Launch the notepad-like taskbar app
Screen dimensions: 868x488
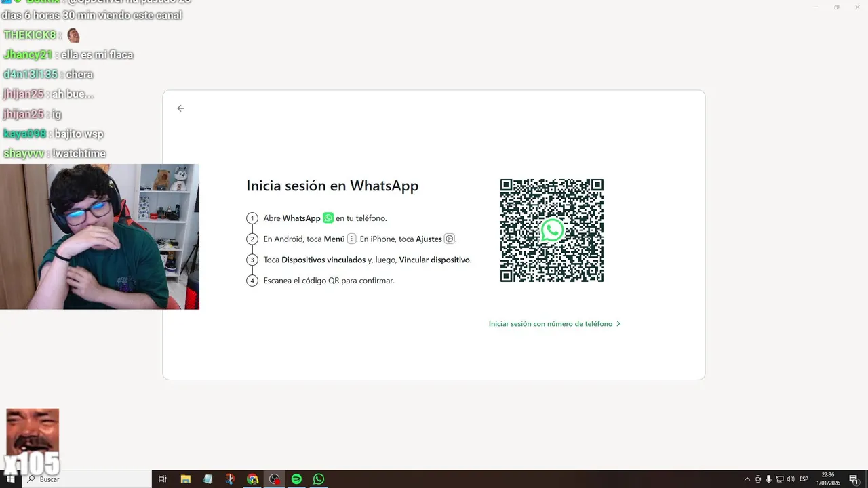(x=208, y=479)
